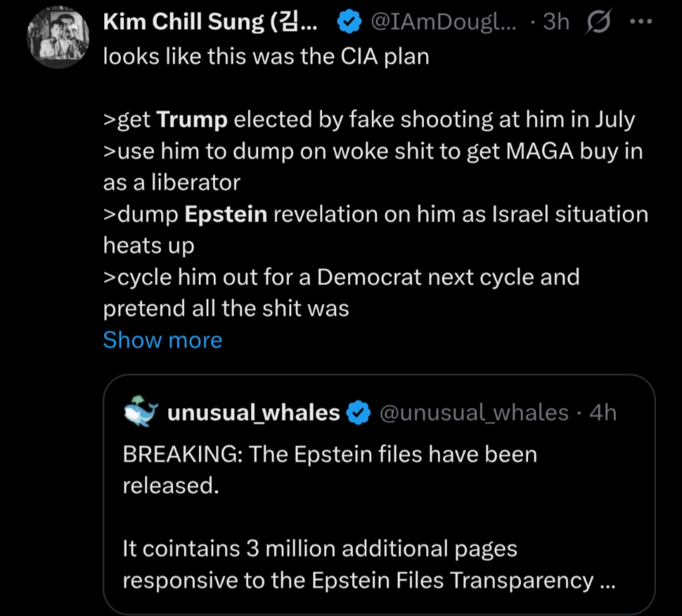This screenshot has height=616, width=682.
Task: Tap the Grok slashed-circle icon
Action: coord(599,22)
